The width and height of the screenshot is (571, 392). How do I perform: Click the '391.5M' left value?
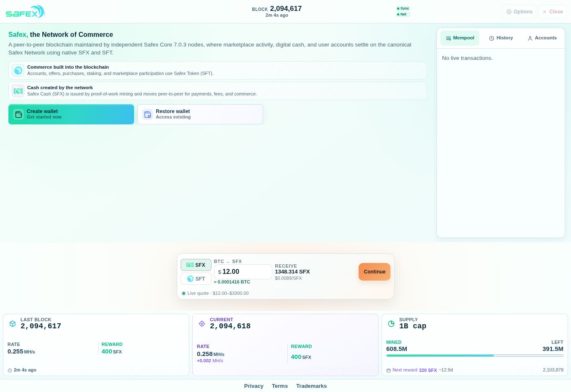tap(553, 349)
